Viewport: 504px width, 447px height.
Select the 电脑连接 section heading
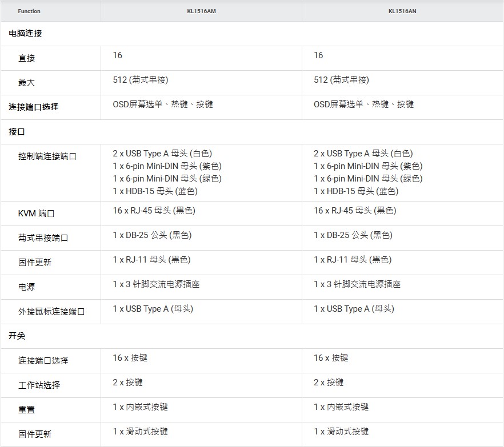(25, 34)
